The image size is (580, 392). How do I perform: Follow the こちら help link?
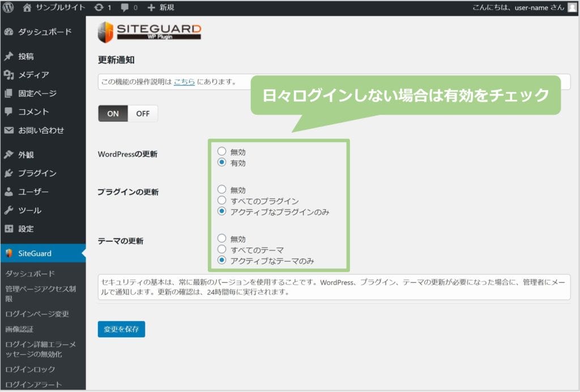click(184, 82)
